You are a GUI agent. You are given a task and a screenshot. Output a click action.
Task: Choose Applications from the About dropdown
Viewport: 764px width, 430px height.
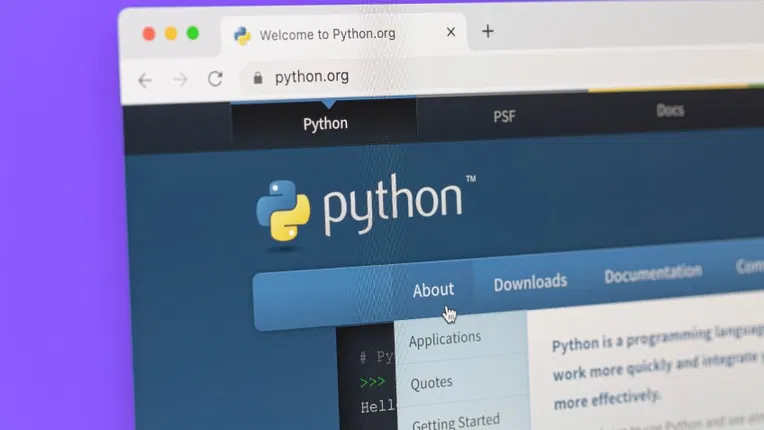pyautogui.click(x=445, y=340)
